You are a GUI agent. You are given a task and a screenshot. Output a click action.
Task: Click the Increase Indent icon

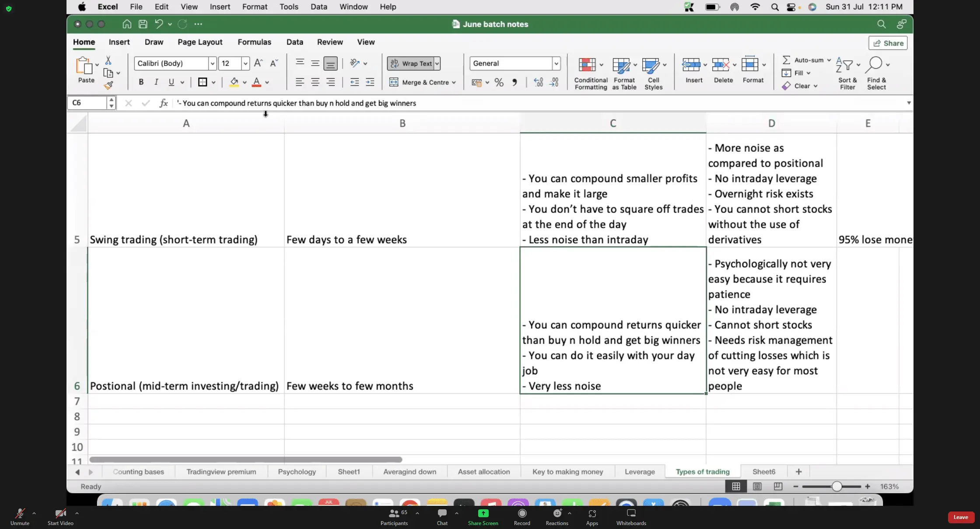point(370,82)
